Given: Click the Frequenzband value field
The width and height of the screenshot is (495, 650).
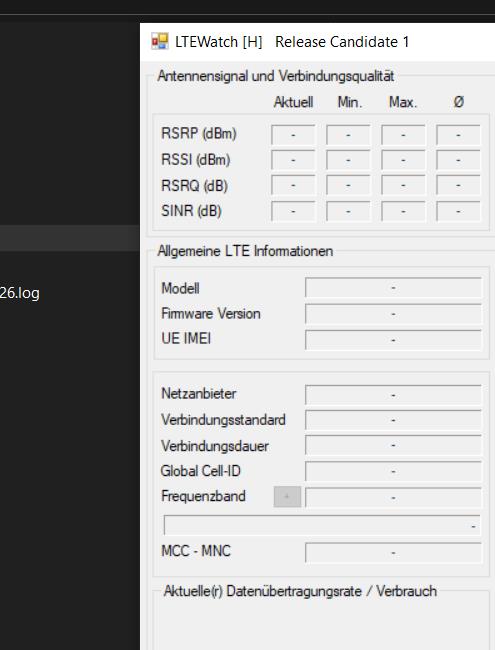Looking at the screenshot, I should tap(393, 497).
